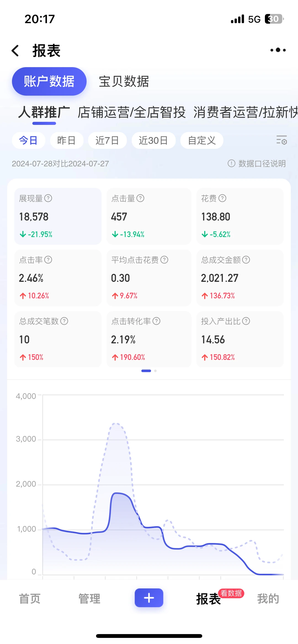Select the 总成交金额 metric card
Screen dimensions: 298x644
coord(240,278)
